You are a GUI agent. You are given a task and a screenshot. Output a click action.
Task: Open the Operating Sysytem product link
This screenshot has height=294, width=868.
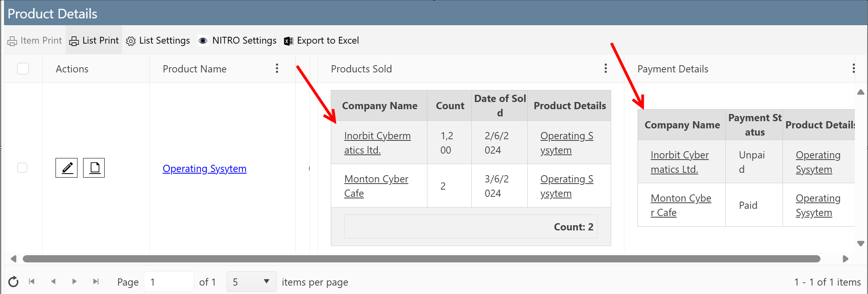(205, 168)
